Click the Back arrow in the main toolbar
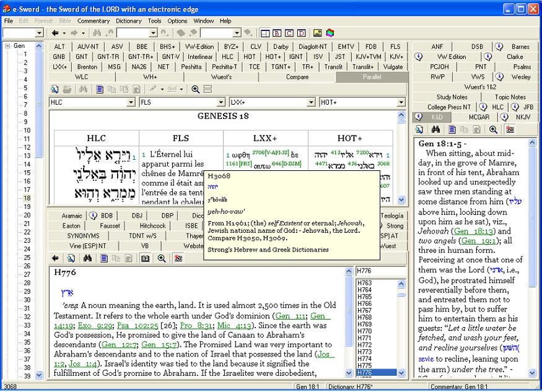 [x=55, y=33]
